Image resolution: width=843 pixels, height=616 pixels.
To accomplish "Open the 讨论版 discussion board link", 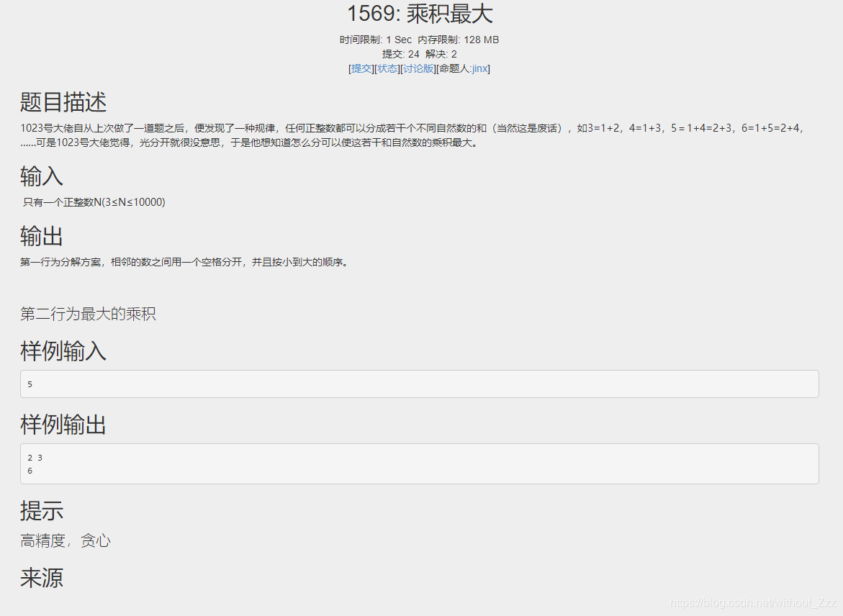I will click(418, 69).
